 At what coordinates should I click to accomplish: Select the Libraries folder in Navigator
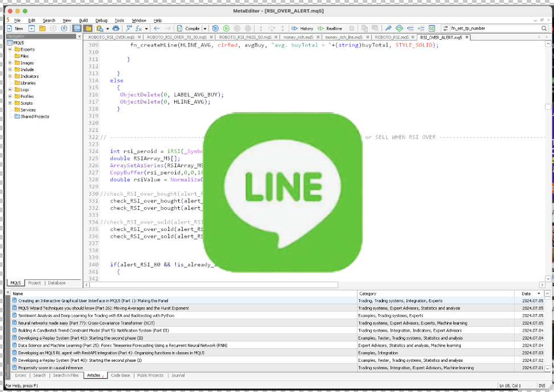click(x=25, y=83)
